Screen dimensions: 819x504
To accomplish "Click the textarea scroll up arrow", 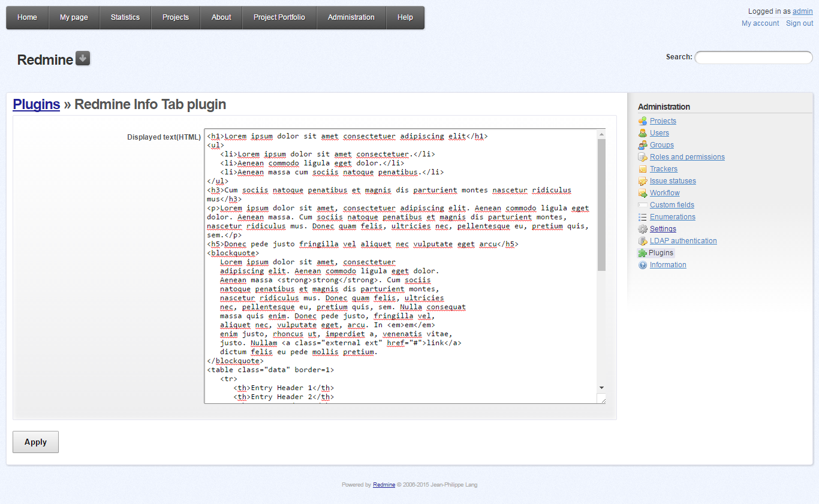I will (601, 134).
